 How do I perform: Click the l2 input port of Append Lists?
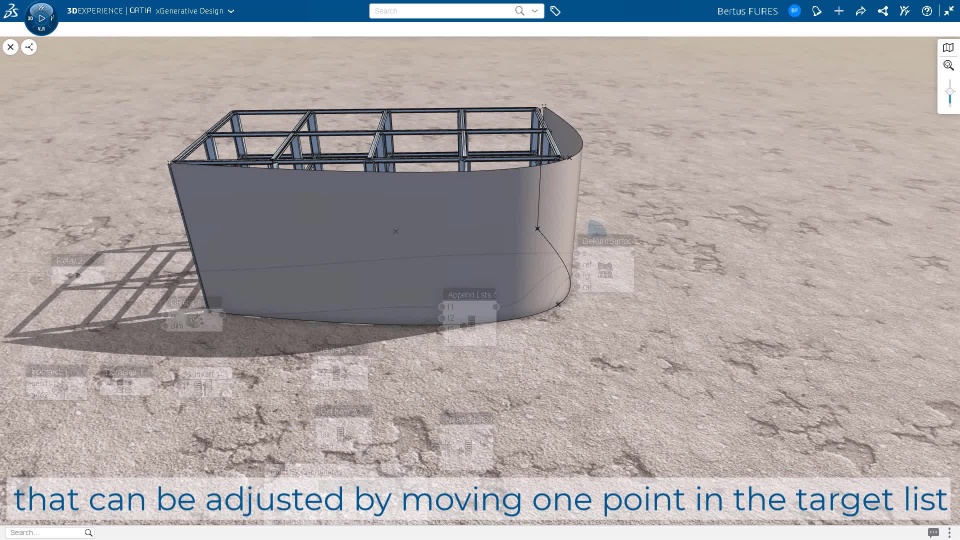click(443, 318)
